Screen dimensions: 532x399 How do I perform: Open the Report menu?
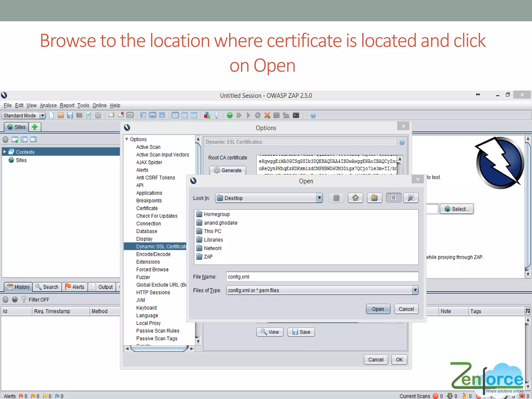point(67,105)
